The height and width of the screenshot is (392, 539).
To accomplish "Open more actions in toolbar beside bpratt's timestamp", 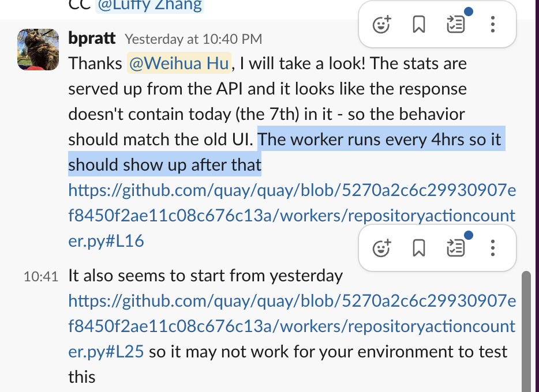I will 492,25.
